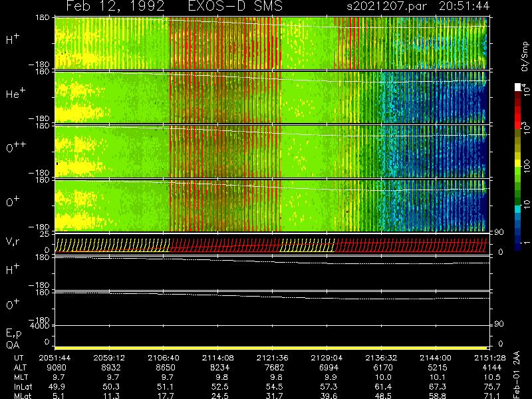Click the UT value "2151:28"
The height and width of the screenshot is (399, 532).
point(490,358)
